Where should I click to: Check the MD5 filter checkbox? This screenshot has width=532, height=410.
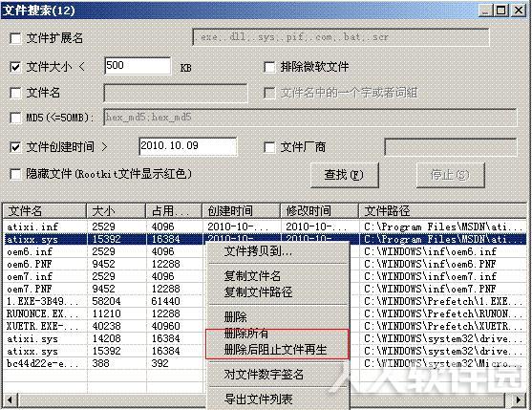pyautogui.click(x=15, y=118)
